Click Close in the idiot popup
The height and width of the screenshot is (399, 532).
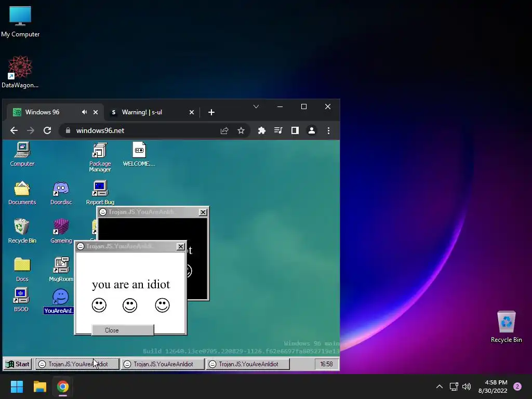123,330
